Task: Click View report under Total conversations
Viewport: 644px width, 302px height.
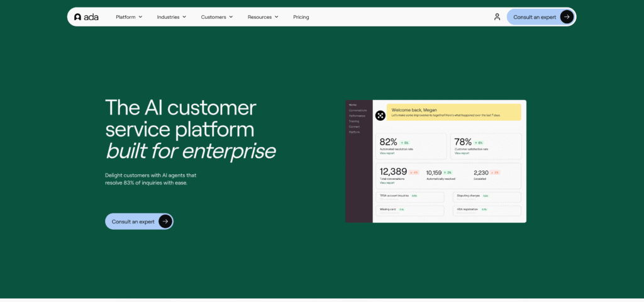Action: (x=386, y=182)
